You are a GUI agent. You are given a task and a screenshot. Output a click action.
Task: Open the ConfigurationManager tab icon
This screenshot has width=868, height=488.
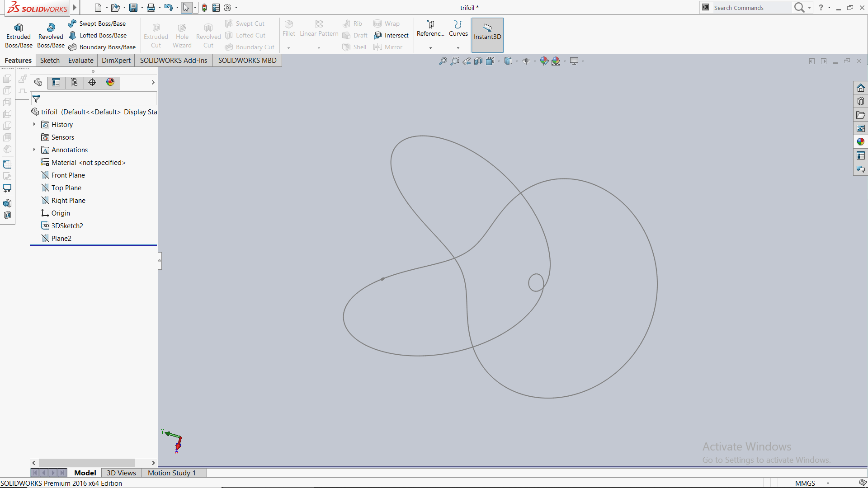pos(74,82)
